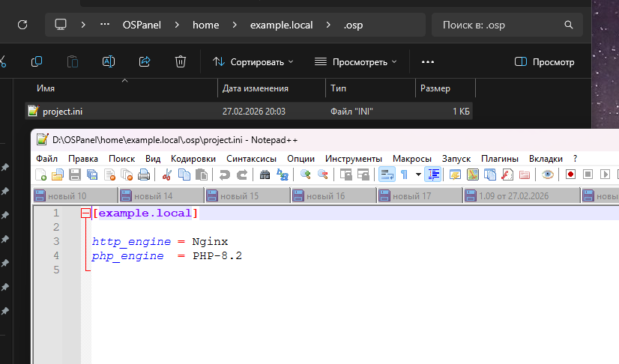Screen dimensions: 619x364
Task: Click the Share icon in Explorer toolbar
Action: [x=145, y=61]
